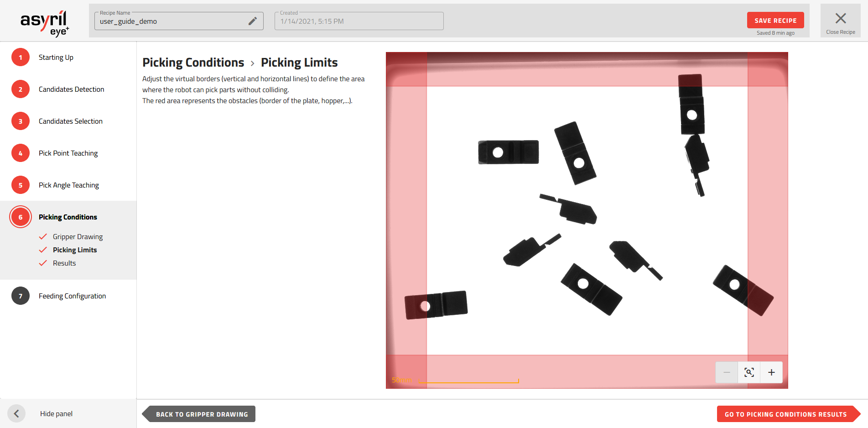Image resolution: width=868 pixels, height=428 pixels.
Task: Click the step 1 circle icon
Action: (21, 57)
